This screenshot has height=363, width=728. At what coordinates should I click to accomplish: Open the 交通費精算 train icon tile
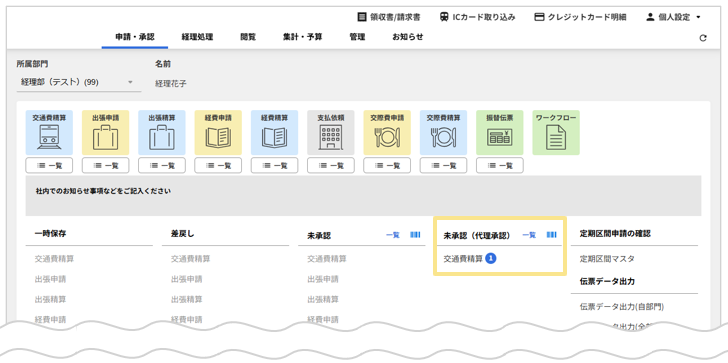pos(49,132)
